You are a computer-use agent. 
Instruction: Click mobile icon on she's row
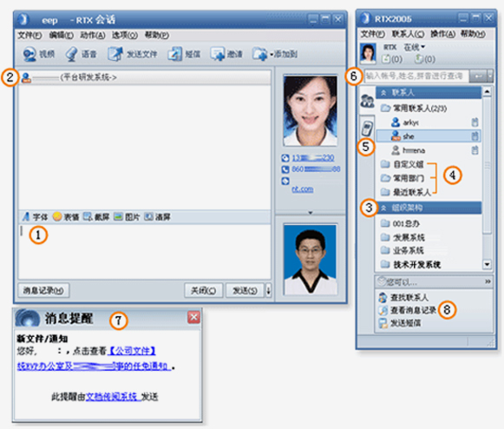(475, 136)
